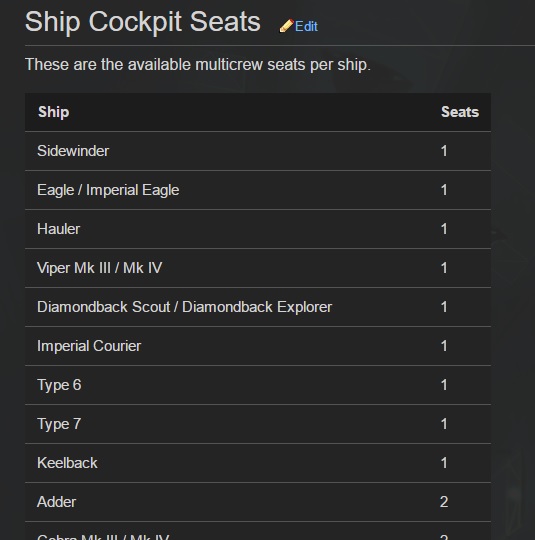This screenshot has height=540, width=535.
Task: Open the Edit link beside heading
Action: click(306, 27)
